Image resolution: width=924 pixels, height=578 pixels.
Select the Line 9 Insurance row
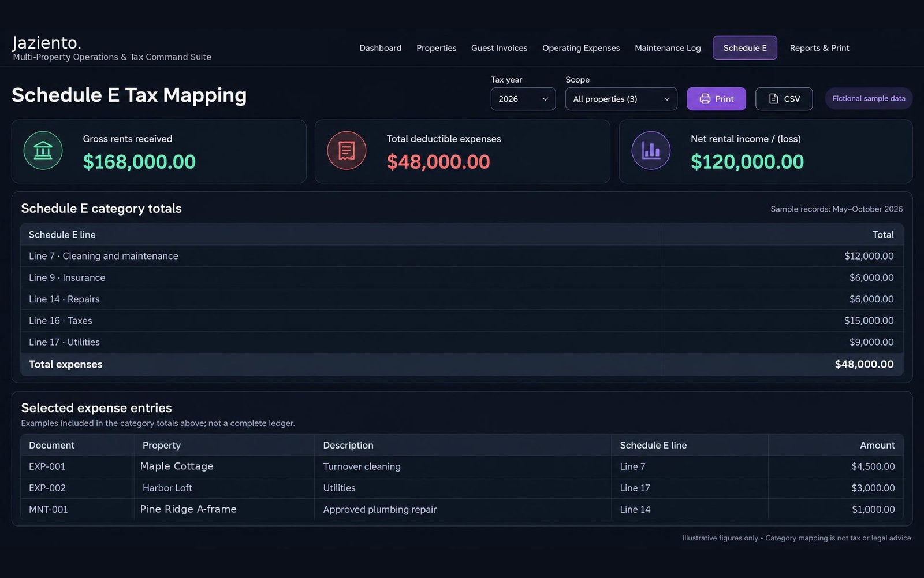click(x=462, y=277)
